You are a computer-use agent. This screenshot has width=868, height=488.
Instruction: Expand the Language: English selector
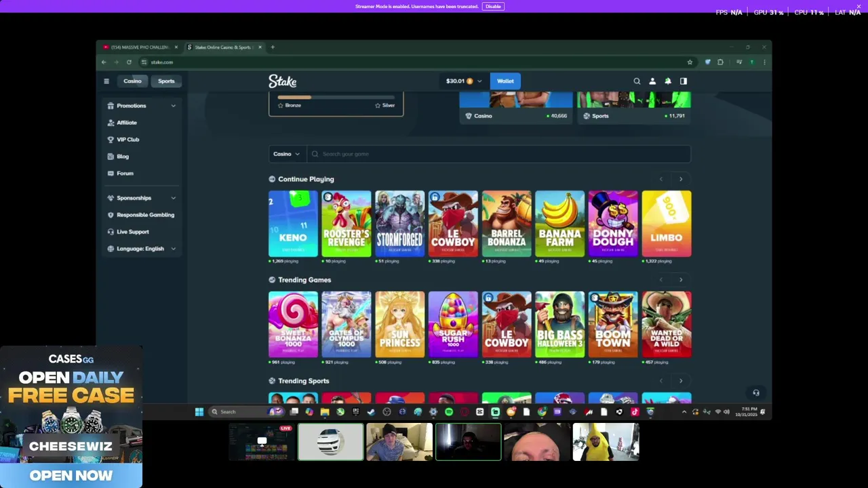coord(141,249)
